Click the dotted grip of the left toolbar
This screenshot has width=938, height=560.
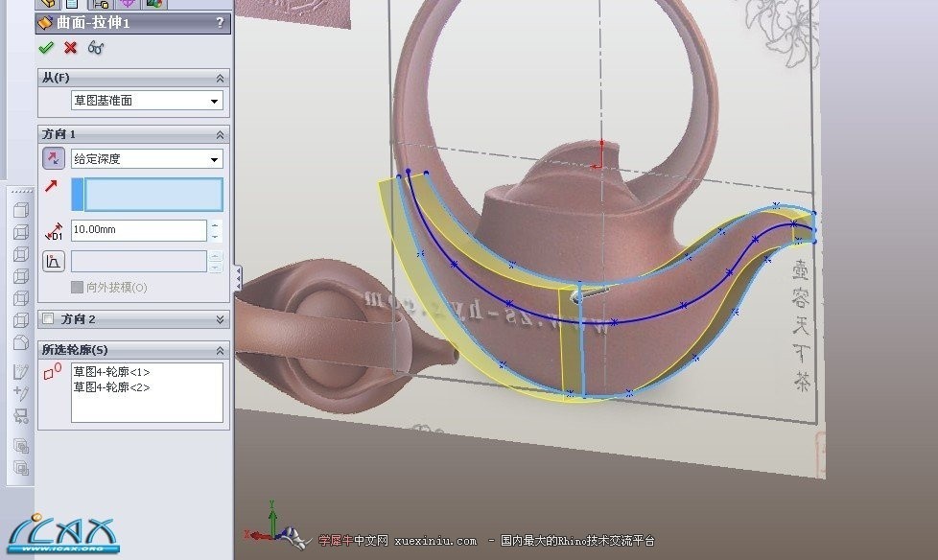(x=22, y=192)
